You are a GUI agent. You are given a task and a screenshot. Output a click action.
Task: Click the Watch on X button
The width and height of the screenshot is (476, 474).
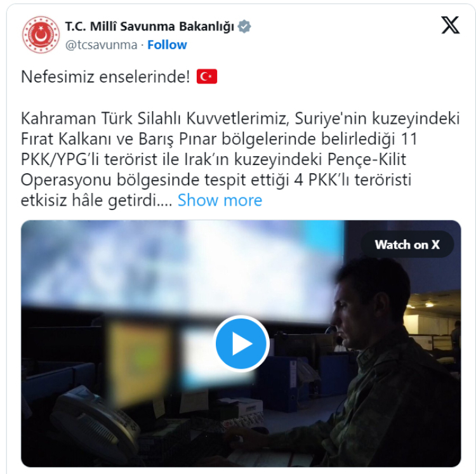pyautogui.click(x=407, y=244)
